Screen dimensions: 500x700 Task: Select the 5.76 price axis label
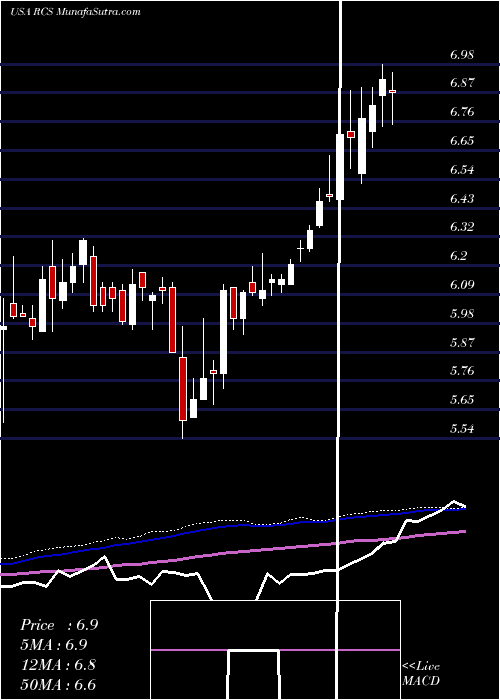(x=462, y=371)
